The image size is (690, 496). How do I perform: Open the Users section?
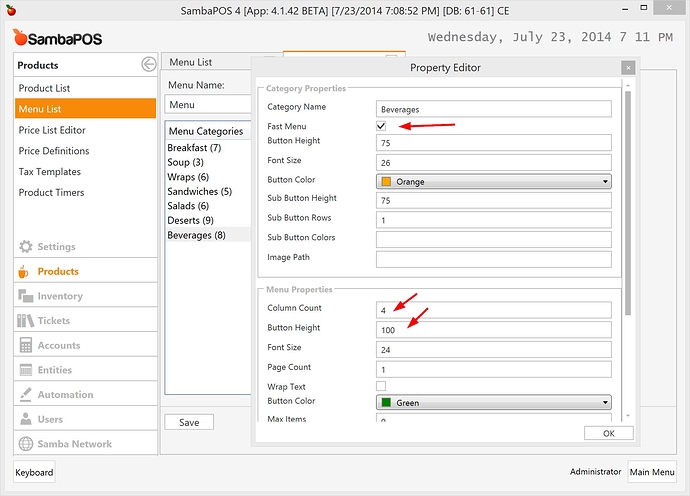coord(85,419)
